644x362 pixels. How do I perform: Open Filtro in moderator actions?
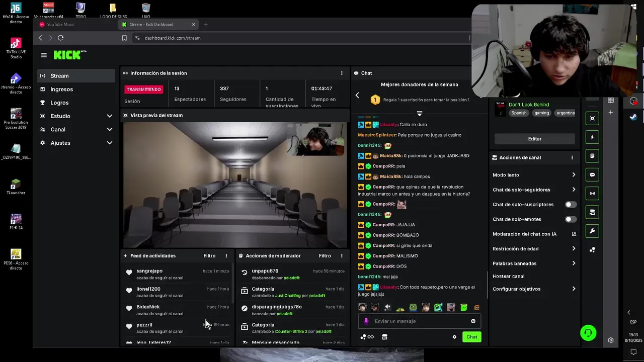[325, 256]
